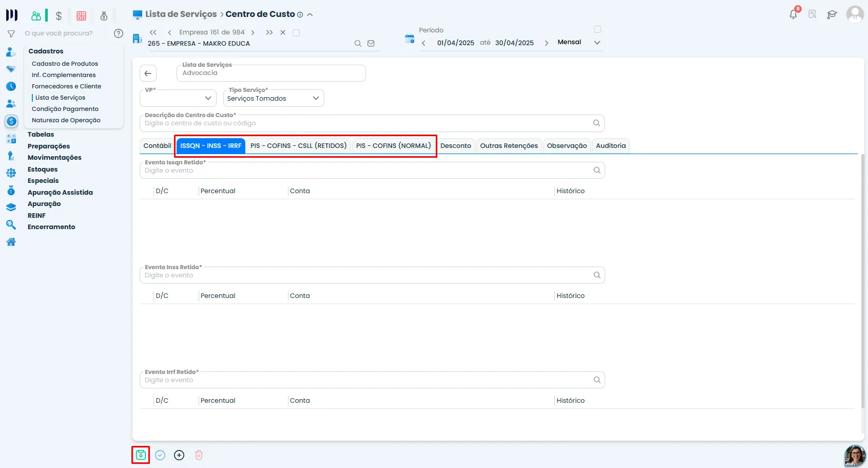Switch to the Outras Retenções tab
The image size is (868, 468).
pyautogui.click(x=509, y=146)
